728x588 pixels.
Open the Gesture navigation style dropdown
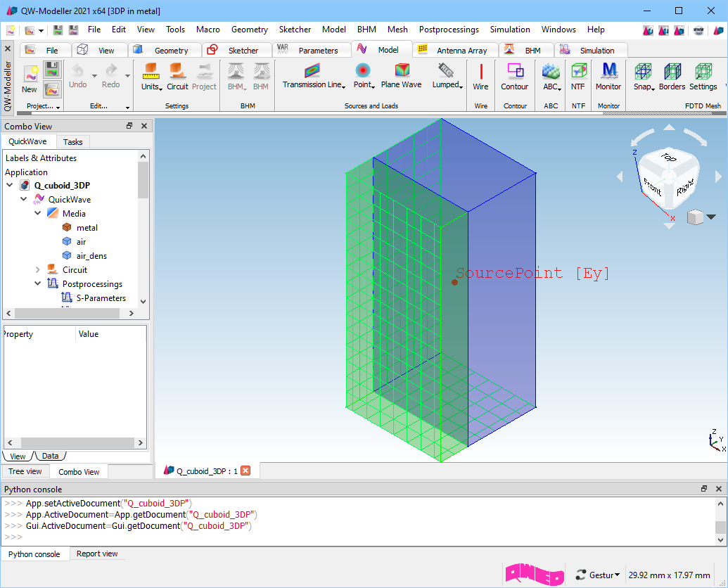599,575
